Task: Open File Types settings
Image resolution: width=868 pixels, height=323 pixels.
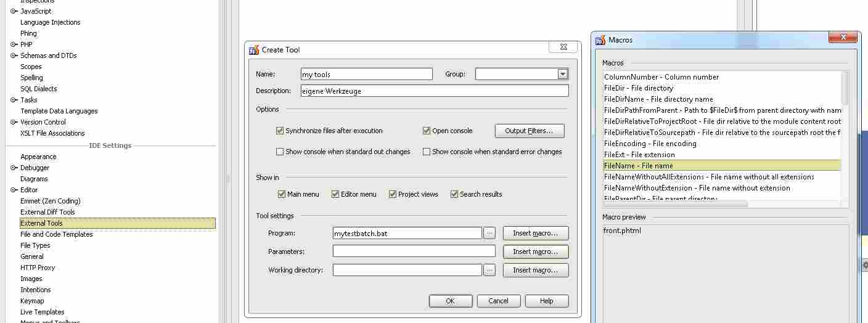Action: coord(35,245)
